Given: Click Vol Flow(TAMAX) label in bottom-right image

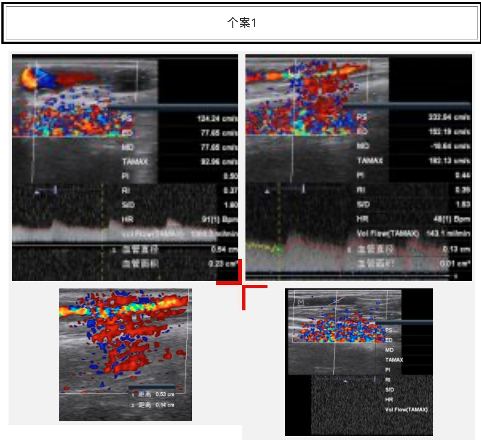Looking at the screenshot, I should [x=406, y=410].
